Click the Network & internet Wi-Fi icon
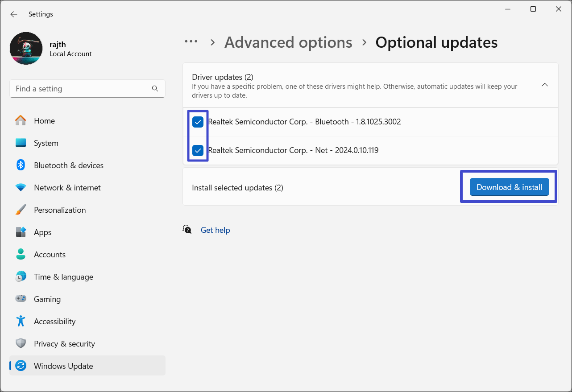 click(21, 187)
